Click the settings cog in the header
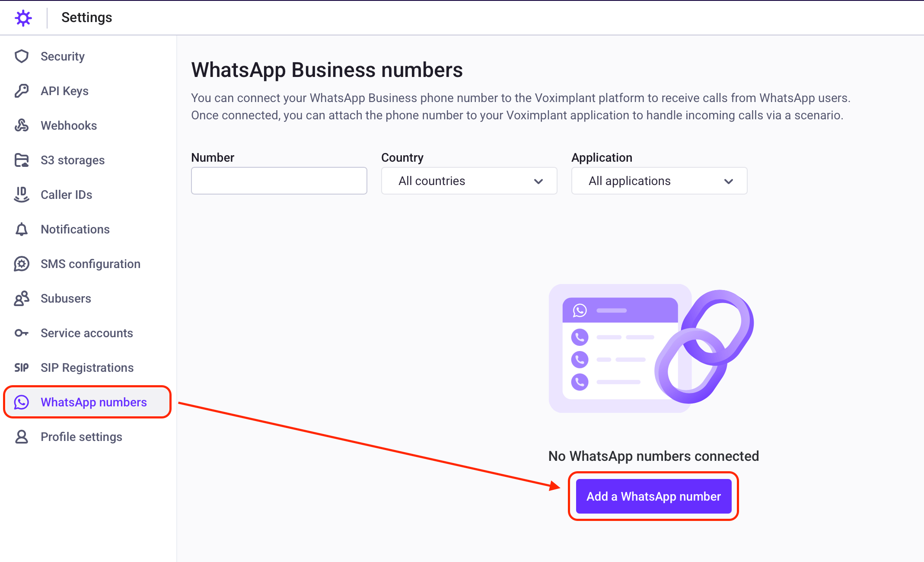 (x=23, y=18)
